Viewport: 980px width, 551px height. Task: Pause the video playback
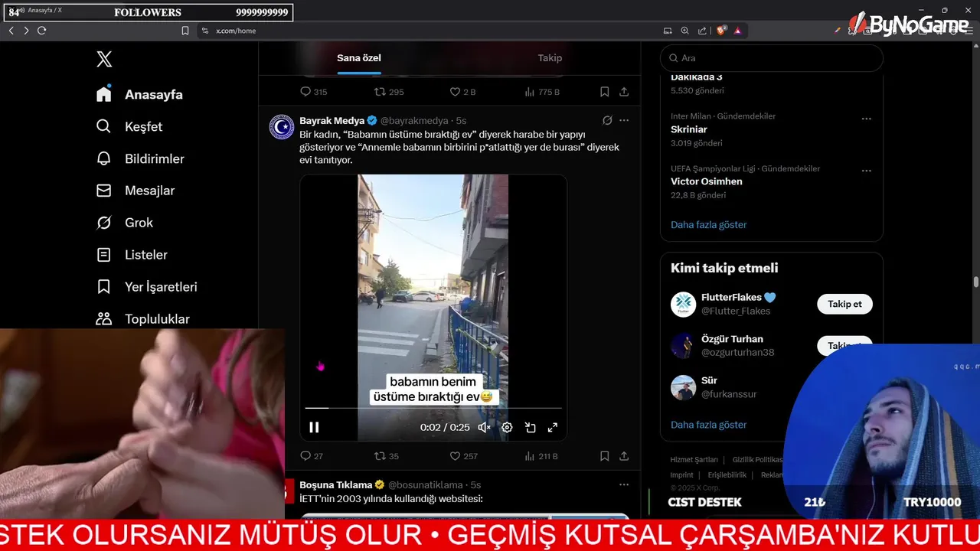[314, 428]
